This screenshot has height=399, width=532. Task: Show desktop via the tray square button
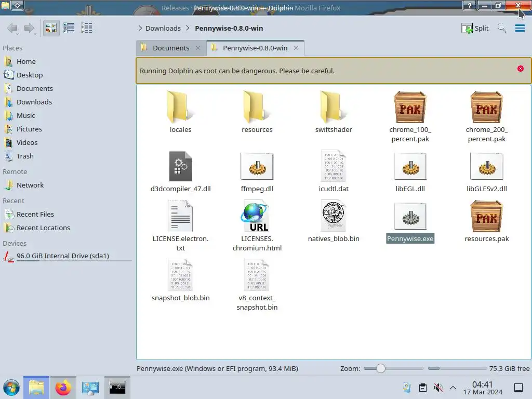(x=518, y=388)
